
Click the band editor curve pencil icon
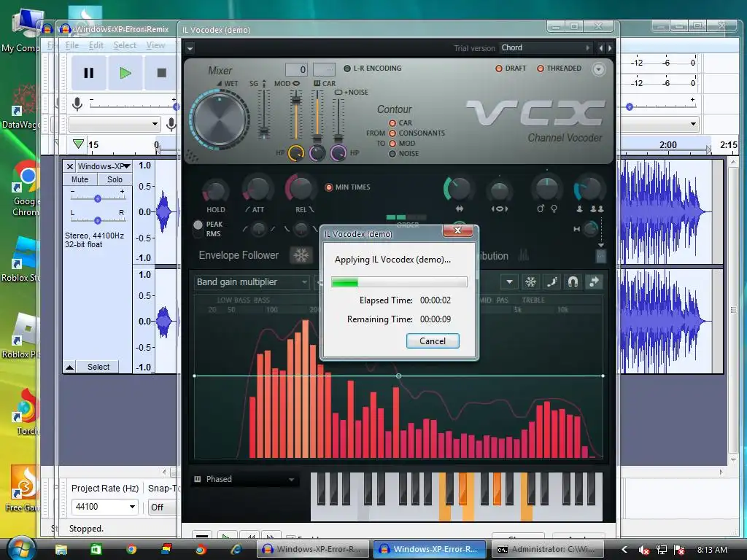coord(551,282)
